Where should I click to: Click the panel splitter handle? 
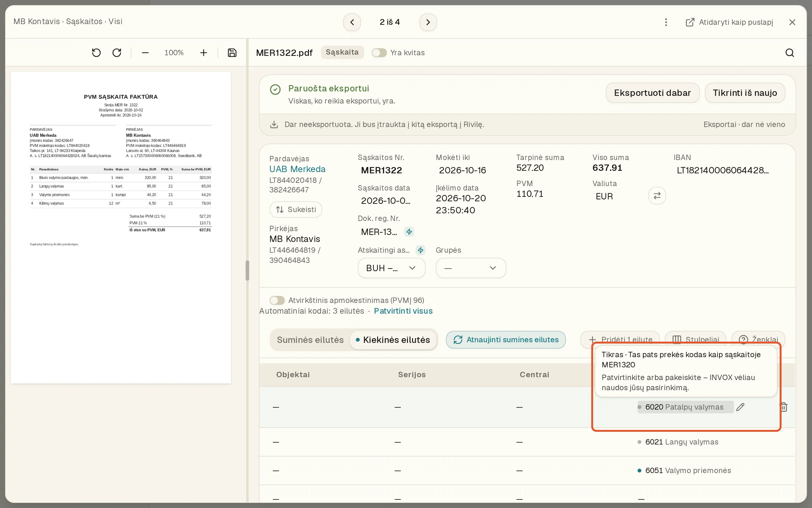point(247,271)
